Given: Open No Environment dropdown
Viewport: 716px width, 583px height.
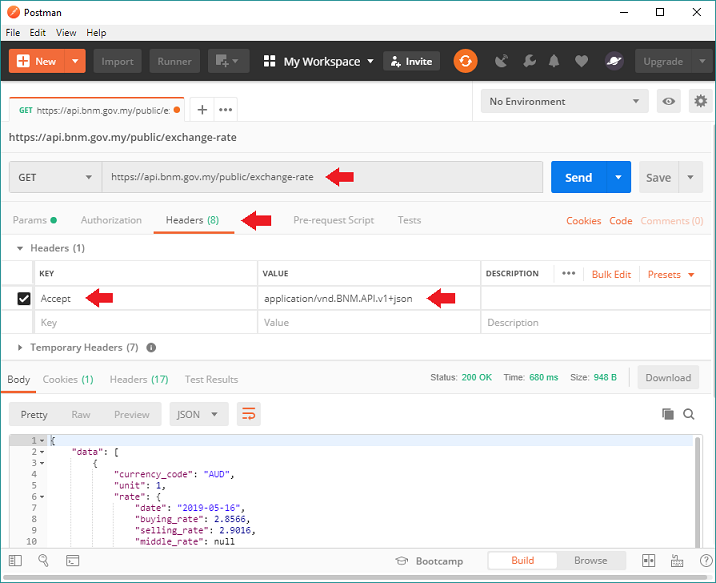Looking at the screenshot, I should pos(564,101).
